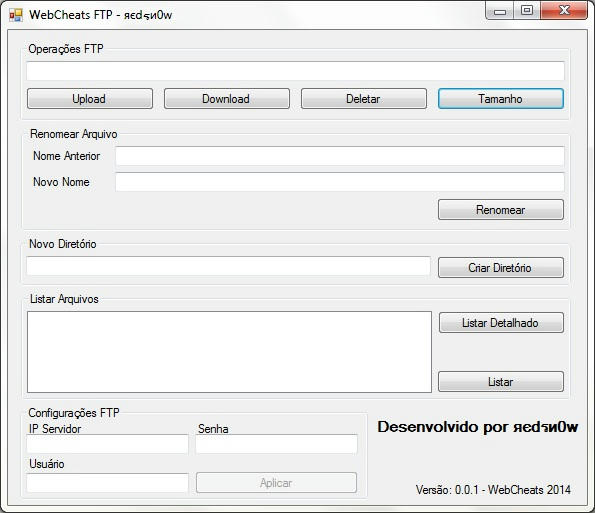Image resolution: width=595 pixels, height=513 pixels.
Task: Click the 'Configurações FTP' group label
Action: click(74, 413)
